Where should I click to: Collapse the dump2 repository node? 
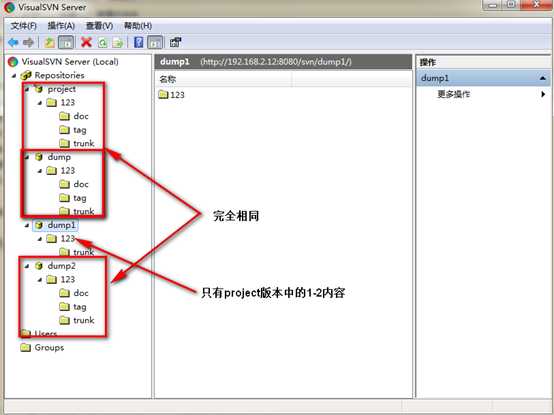click(27, 266)
